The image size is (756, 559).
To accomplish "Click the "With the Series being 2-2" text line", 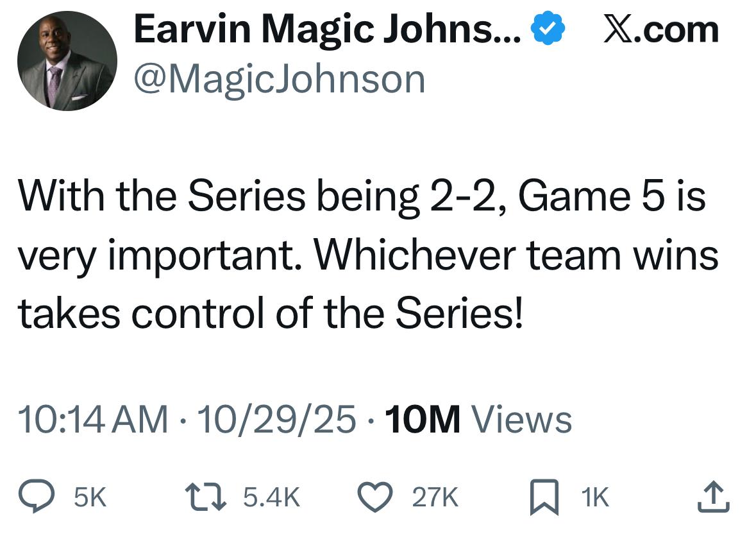I will [362, 196].
